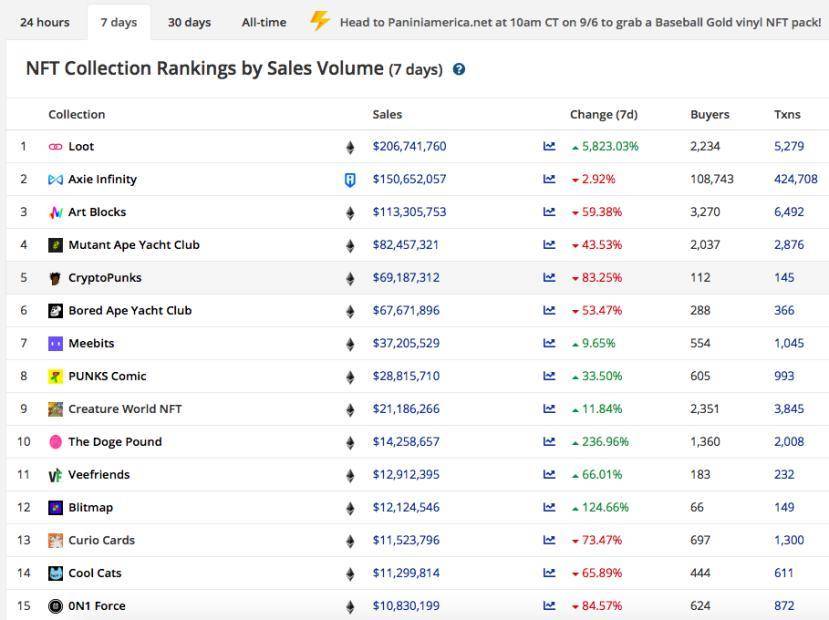
Task: Click the help question mark icon beside title
Action: [459, 70]
